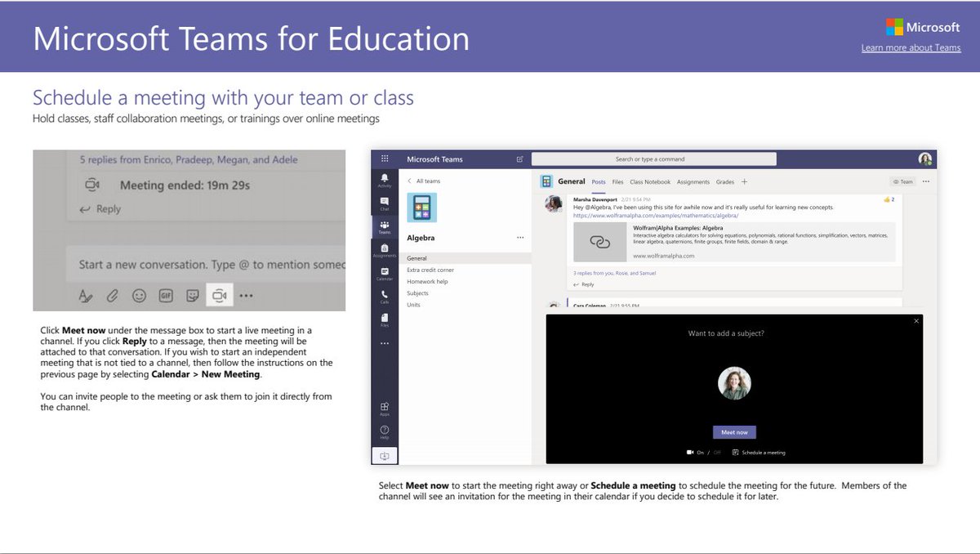Collapse back to All teams with the chevron
The height and width of the screenshot is (554, 980).
tap(409, 181)
